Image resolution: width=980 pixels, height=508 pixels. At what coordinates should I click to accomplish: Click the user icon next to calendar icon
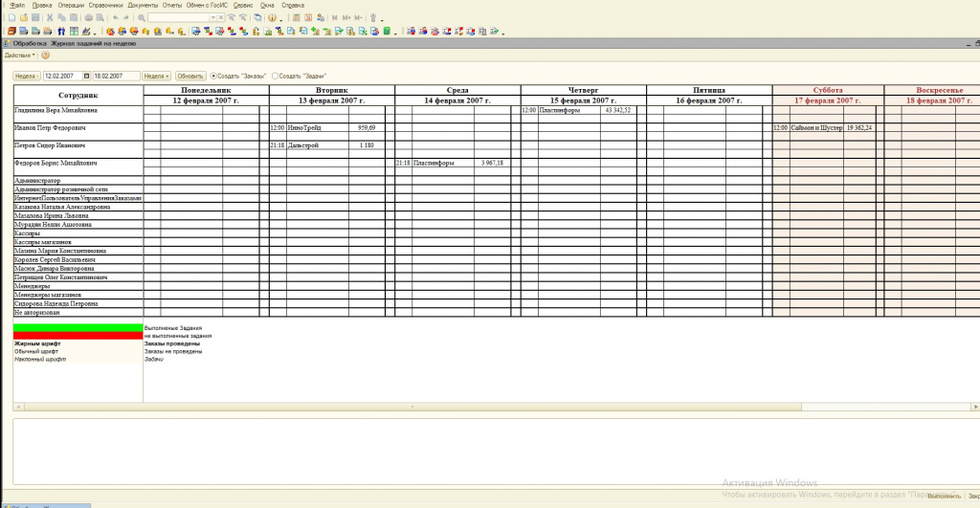pos(321,17)
